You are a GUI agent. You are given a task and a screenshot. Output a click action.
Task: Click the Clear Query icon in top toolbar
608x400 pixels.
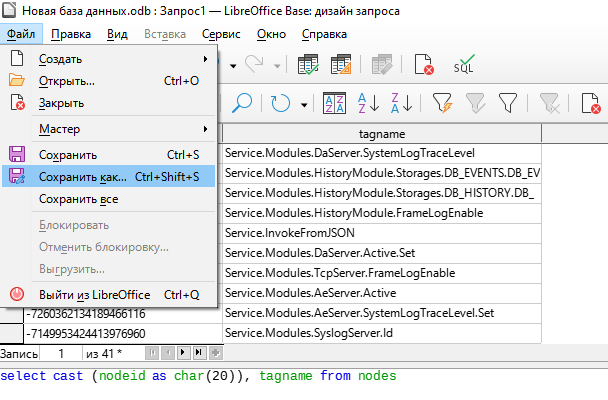pyautogui.click(x=424, y=66)
